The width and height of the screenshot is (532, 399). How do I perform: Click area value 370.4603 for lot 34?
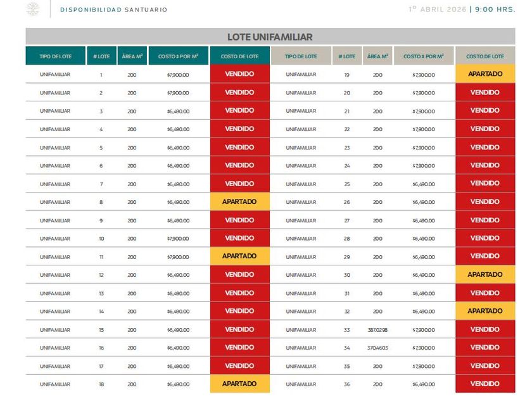tap(377, 348)
